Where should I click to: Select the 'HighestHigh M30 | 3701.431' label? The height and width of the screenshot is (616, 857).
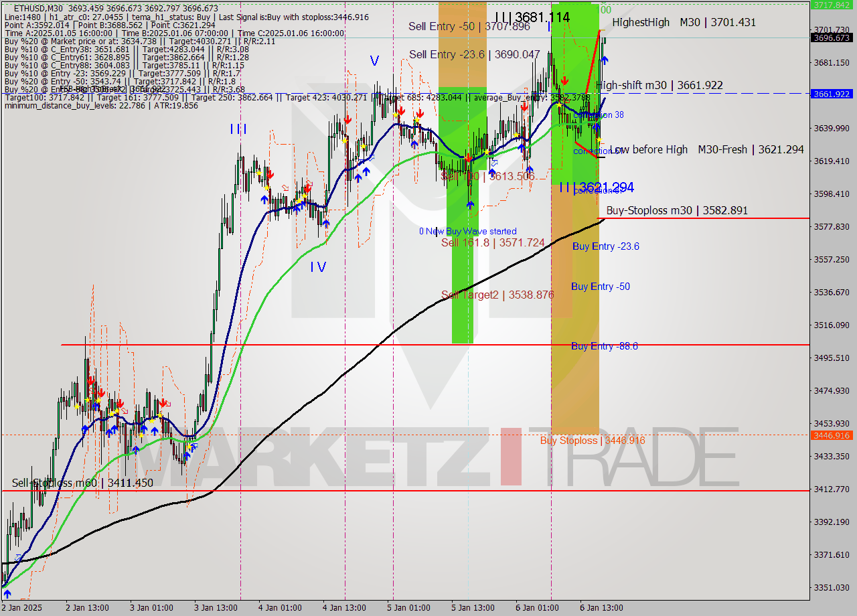tap(684, 22)
